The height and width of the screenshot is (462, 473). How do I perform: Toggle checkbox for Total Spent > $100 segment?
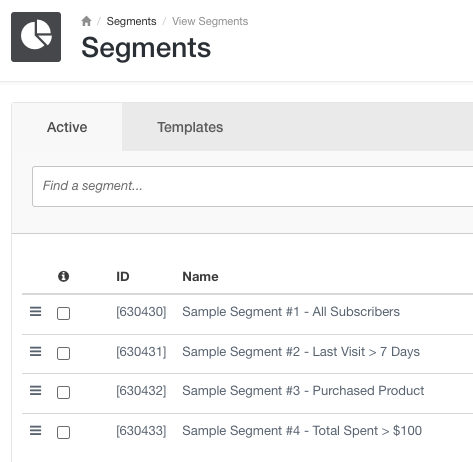63,432
